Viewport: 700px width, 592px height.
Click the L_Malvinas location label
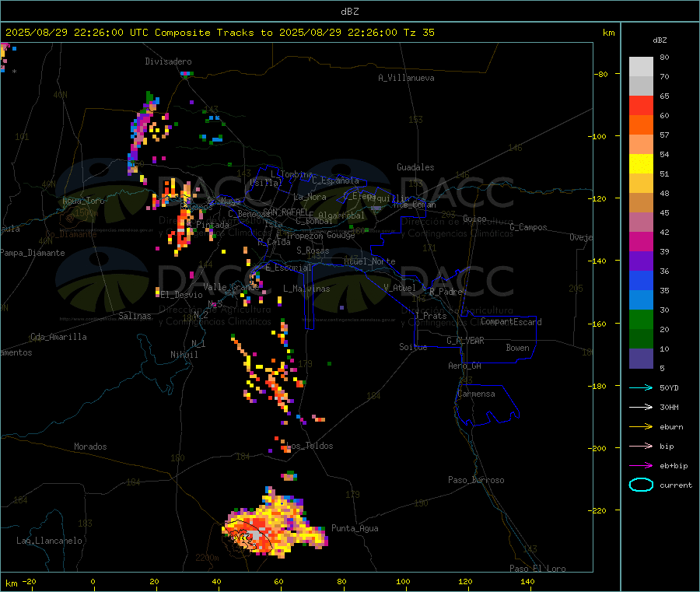(x=306, y=289)
